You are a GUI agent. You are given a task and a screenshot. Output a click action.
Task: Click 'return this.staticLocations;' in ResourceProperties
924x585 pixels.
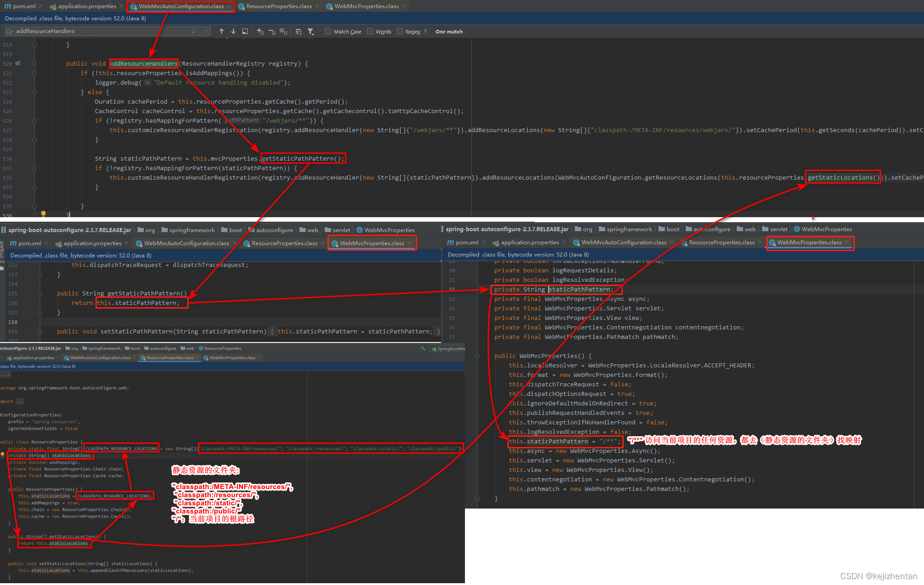[54, 543]
